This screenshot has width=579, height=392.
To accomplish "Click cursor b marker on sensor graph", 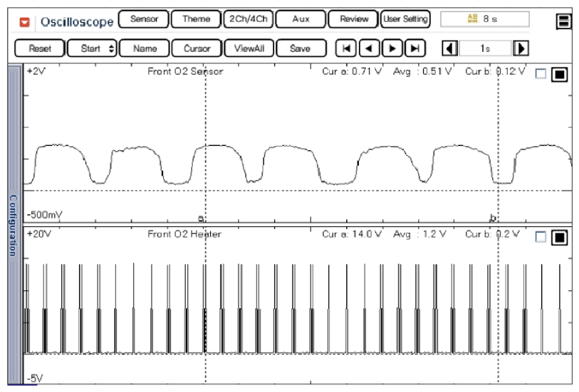I will coord(493,218).
